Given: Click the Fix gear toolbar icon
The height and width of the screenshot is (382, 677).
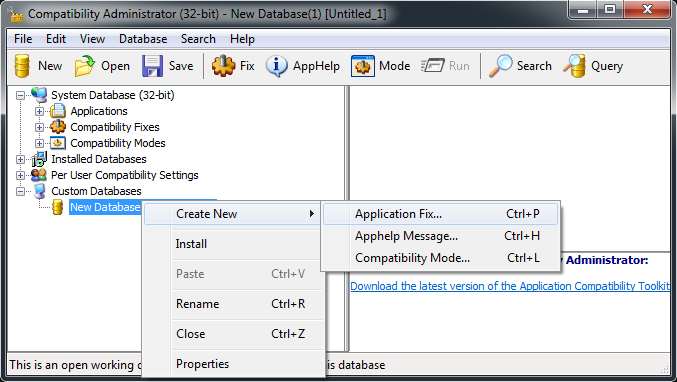Looking at the screenshot, I should (x=223, y=66).
